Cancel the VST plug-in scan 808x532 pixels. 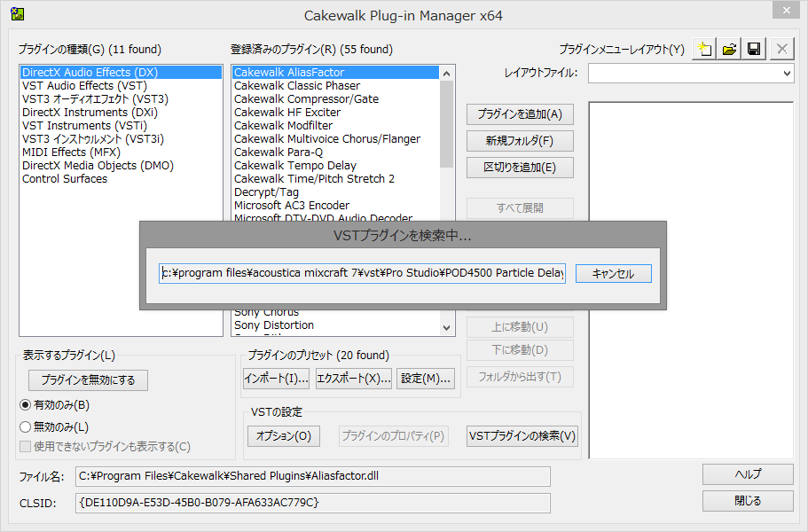coord(613,273)
